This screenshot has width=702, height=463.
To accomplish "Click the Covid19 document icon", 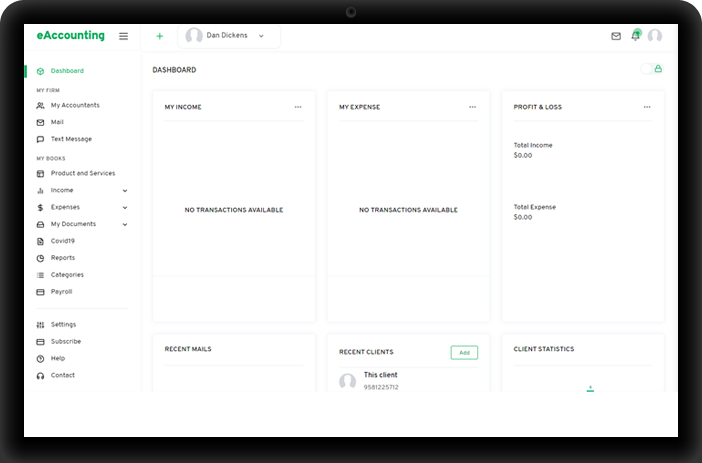I will [40, 241].
